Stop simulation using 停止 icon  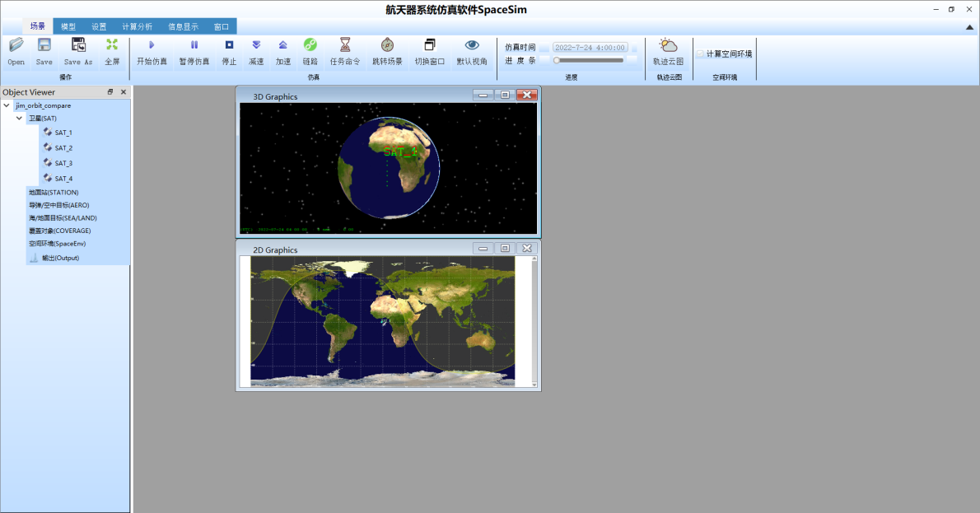(230, 45)
